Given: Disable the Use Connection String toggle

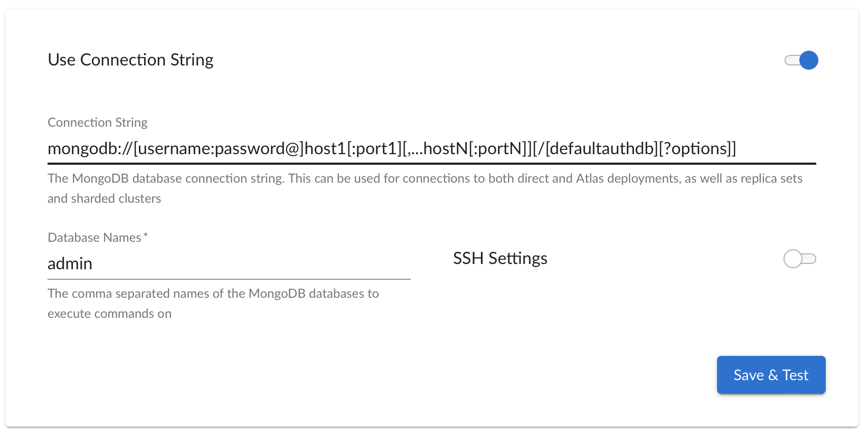Looking at the screenshot, I should pos(801,60).
